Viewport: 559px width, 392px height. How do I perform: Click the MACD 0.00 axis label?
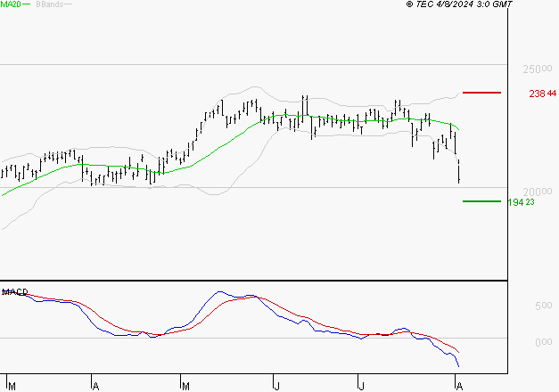pos(543,342)
